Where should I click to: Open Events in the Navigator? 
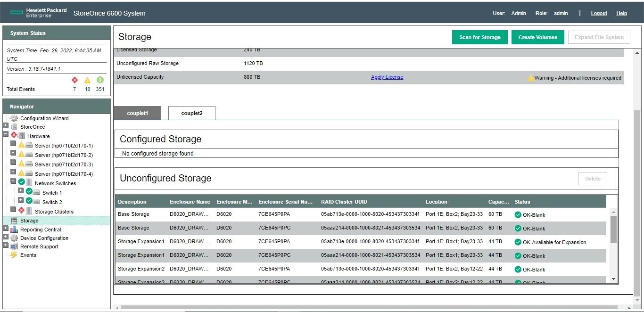(x=28, y=255)
